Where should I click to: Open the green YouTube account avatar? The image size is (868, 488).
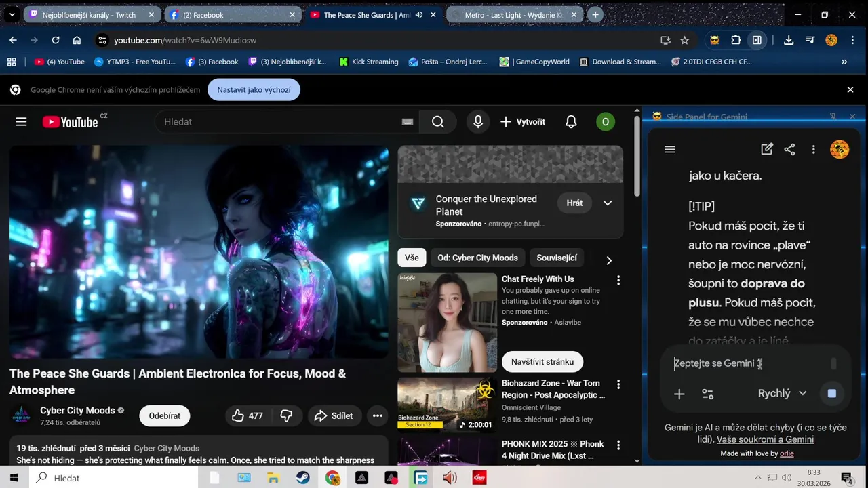pos(605,122)
